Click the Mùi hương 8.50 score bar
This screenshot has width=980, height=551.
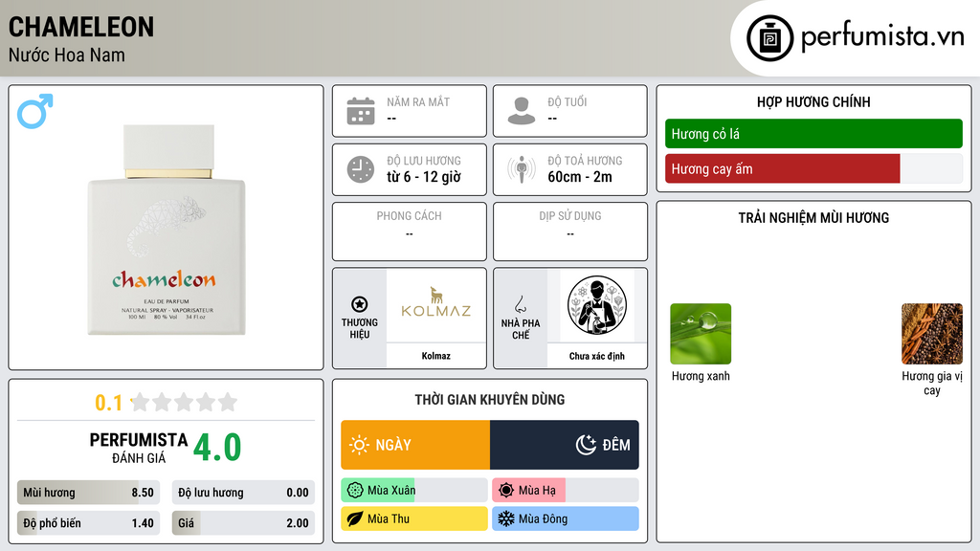[88, 493]
